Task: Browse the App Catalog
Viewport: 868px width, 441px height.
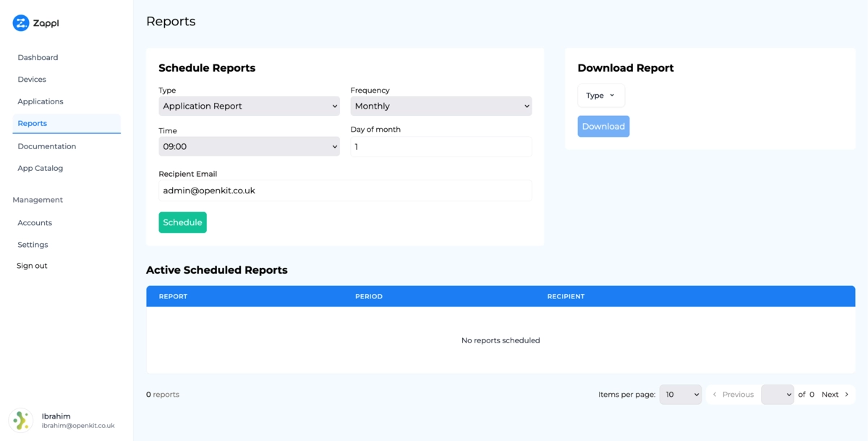Action: 40,168
